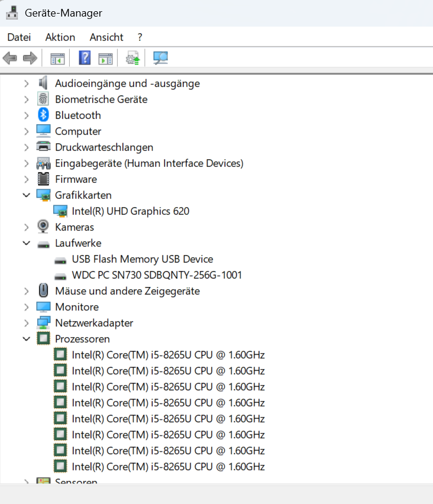Expand the Kameras category arrow
This screenshot has height=504, width=433.
[x=27, y=227]
